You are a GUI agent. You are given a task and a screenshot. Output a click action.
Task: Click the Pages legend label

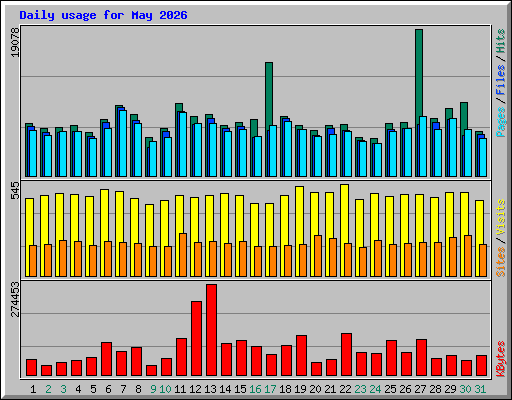coord(500,122)
